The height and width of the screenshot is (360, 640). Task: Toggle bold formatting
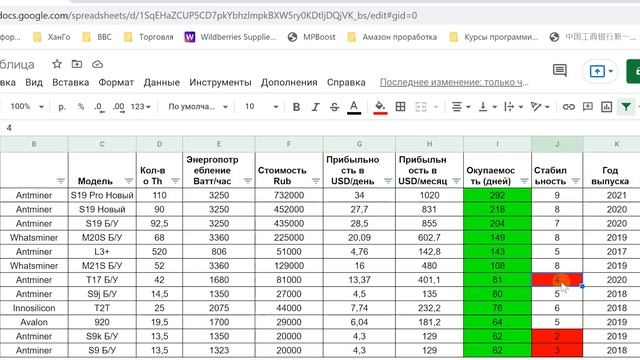pos(297,107)
